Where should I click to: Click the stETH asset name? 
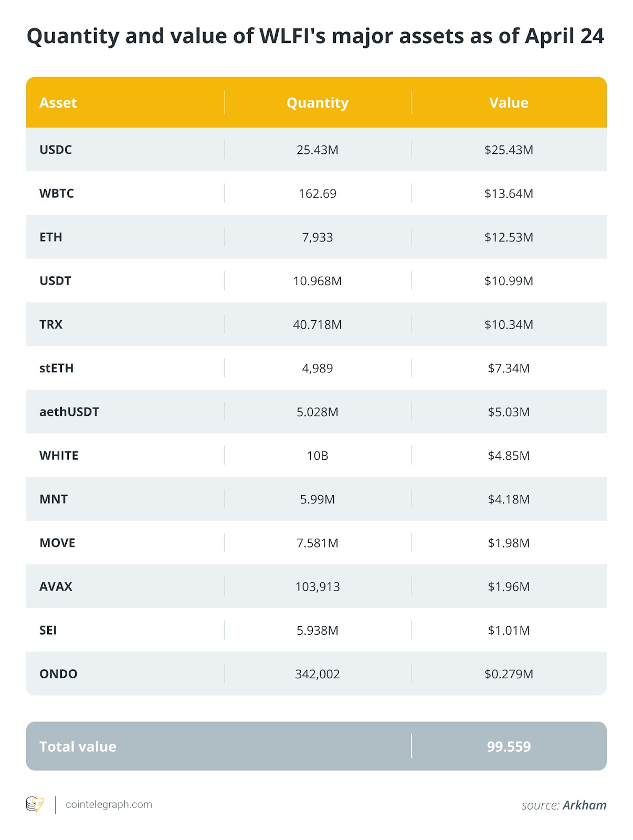[57, 368]
